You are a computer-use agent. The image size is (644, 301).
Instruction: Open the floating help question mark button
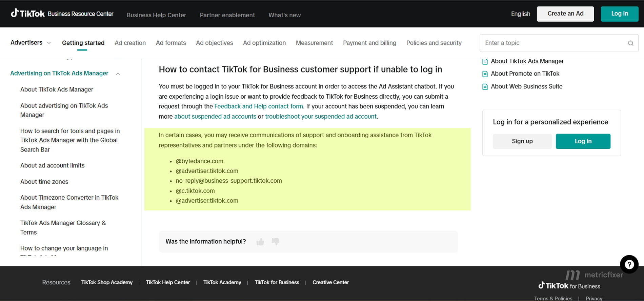click(x=629, y=264)
